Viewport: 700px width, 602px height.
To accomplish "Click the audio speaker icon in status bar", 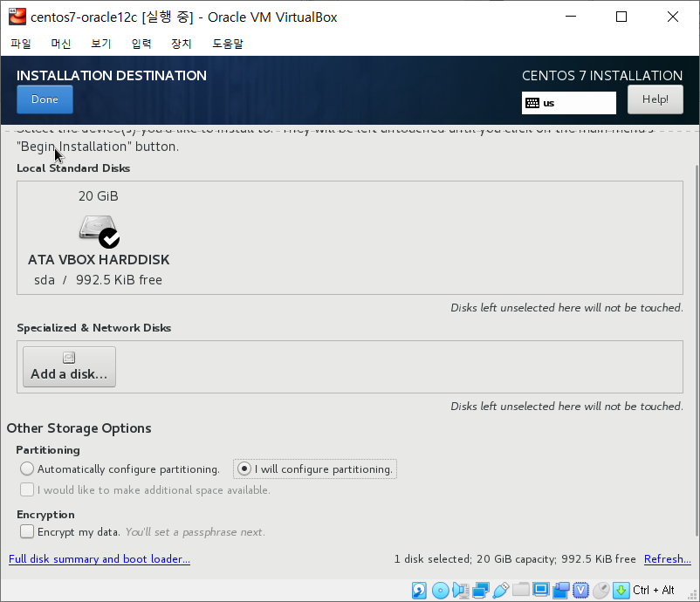I will (x=460, y=590).
